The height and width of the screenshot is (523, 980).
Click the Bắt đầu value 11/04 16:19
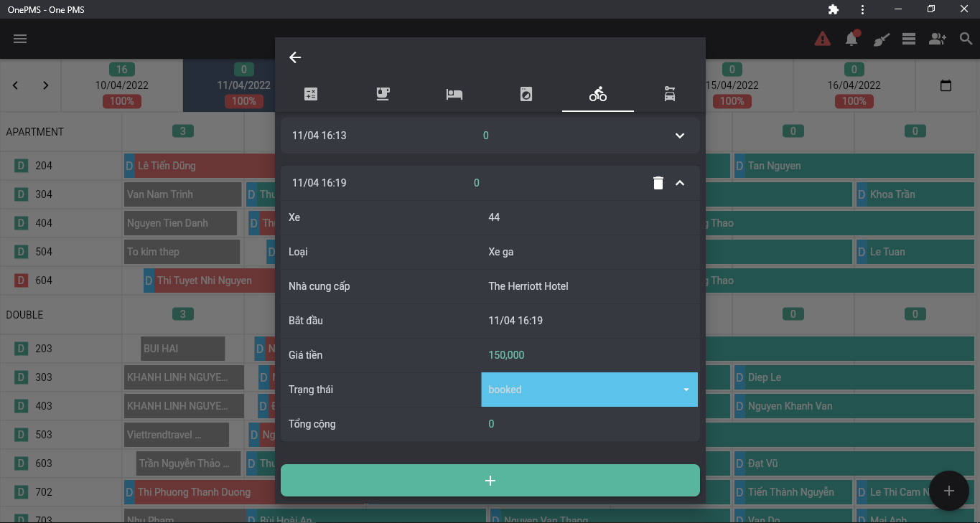[x=515, y=321]
